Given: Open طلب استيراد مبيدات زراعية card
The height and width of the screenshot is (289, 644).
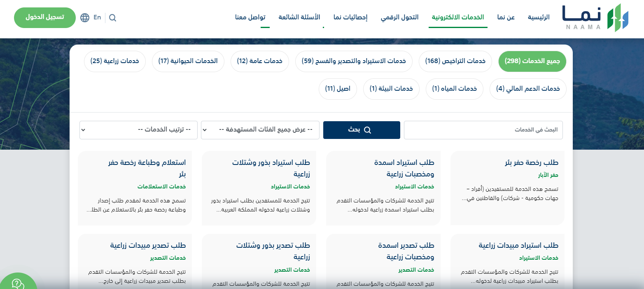Looking at the screenshot, I should (507, 261).
